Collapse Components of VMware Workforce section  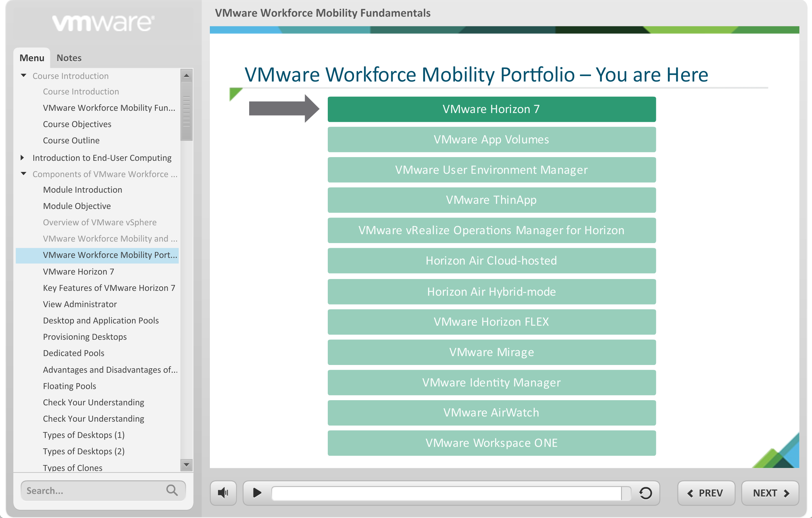click(x=24, y=174)
